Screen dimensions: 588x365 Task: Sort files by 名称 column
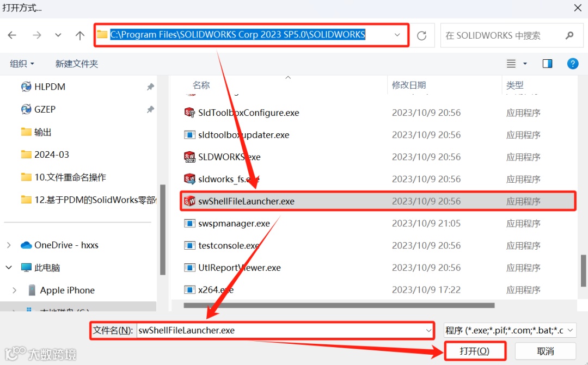(201, 85)
